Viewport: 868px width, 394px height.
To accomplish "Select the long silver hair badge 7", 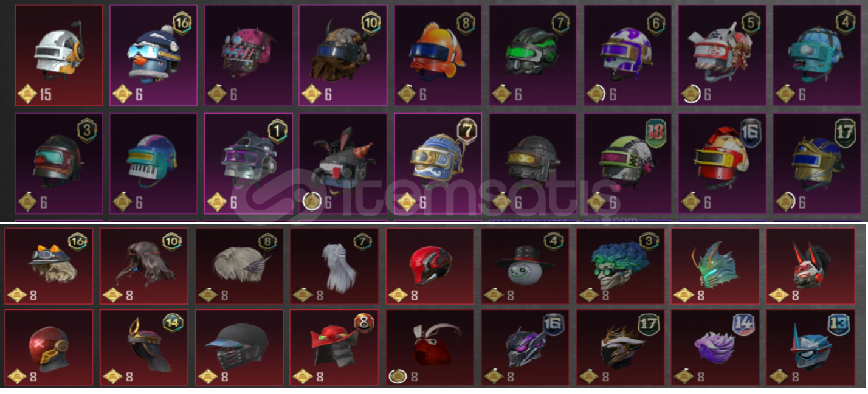I will pyautogui.click(x=334, y=266).
